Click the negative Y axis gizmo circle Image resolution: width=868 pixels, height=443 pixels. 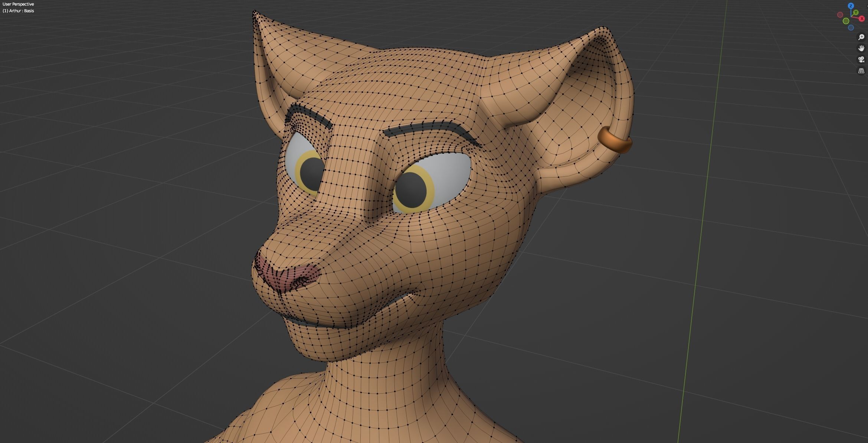(x=846, y=21)
